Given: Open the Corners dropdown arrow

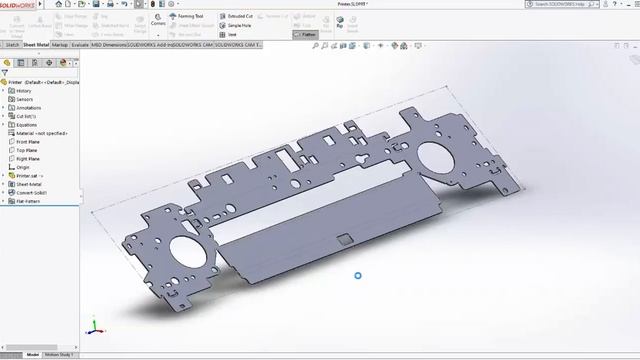Looking at the screenshot, I should tap(158, 36).
